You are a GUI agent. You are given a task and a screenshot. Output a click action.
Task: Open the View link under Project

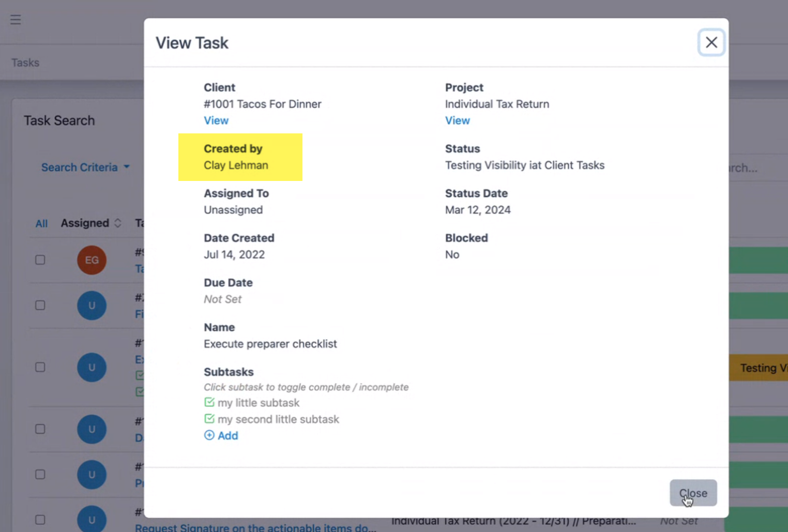coord(457,120)
